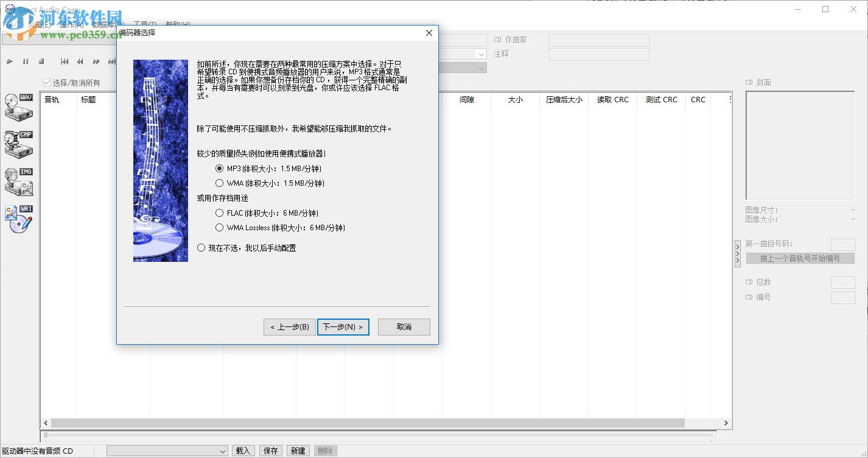Open the IMG image copy tool
This screenshot has width=868, height=458.
(18, 181)
